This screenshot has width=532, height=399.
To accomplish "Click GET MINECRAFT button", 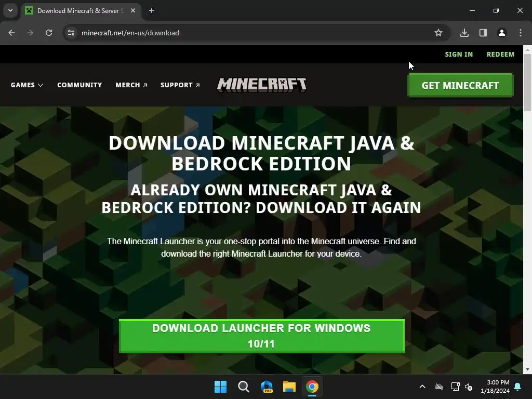I will coord(460,86).
